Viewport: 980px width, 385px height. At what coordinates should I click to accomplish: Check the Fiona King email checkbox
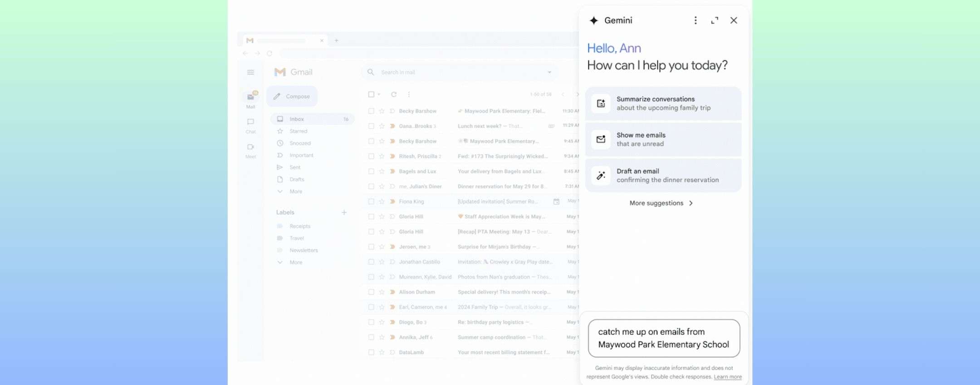(371, 202)
